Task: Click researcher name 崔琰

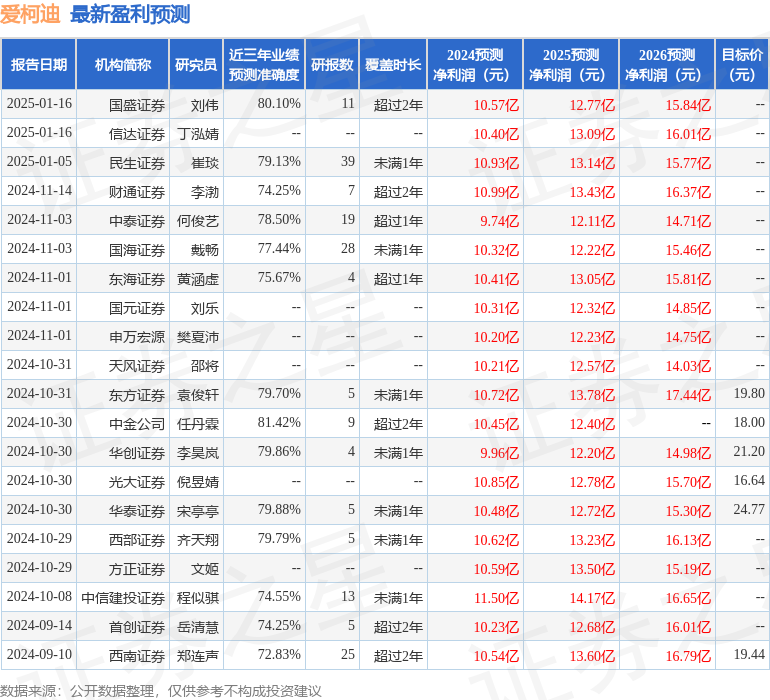Action: [x=205, y=163]
